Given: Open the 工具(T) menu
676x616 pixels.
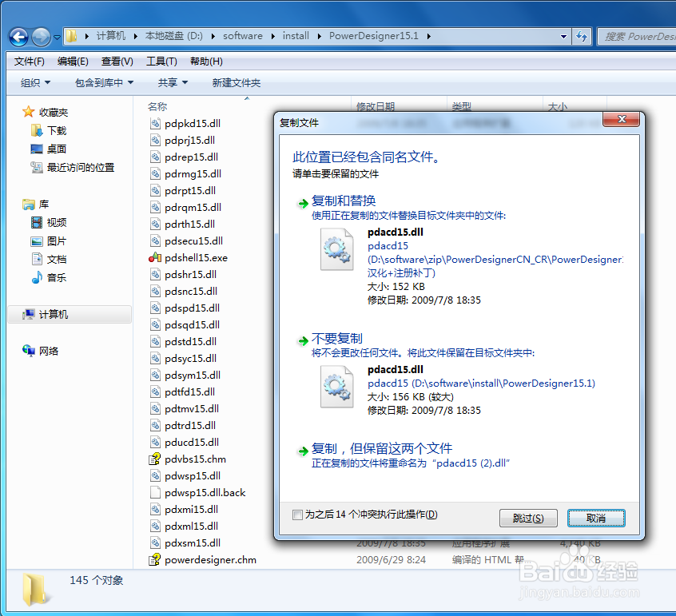Looking at the screenshot, I should tap(161, 62).
